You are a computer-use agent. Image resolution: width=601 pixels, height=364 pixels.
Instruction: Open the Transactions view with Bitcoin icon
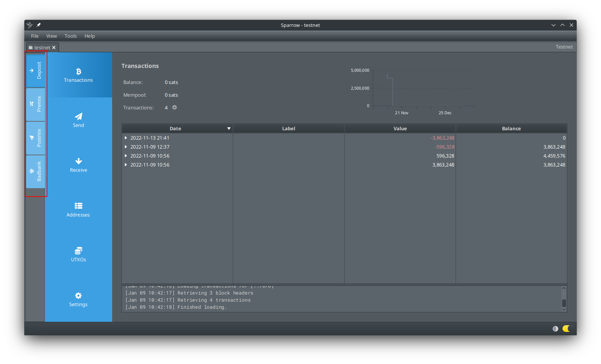coord(78,75)
